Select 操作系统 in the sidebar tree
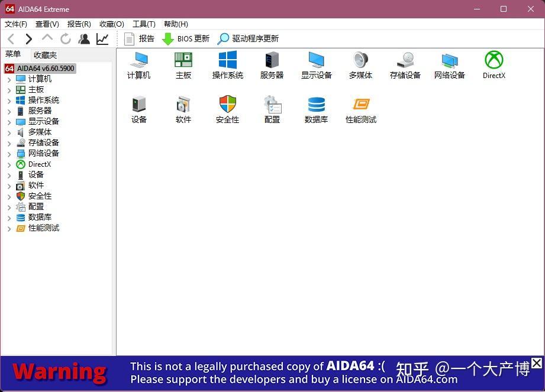Screen dimensions: 545x392 pos(37,101)
